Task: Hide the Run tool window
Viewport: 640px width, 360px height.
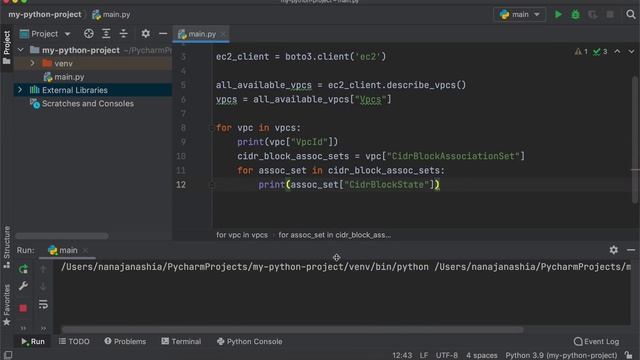Action: coord(631,250)
